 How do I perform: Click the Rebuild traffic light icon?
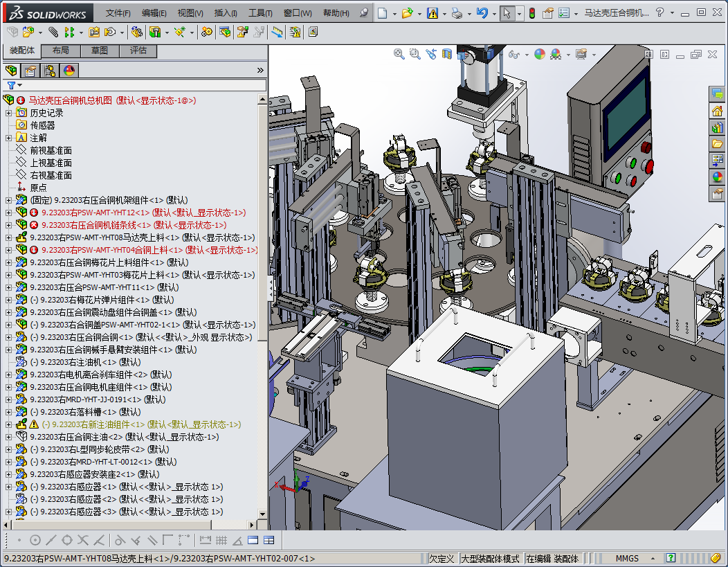coord(532,13)
